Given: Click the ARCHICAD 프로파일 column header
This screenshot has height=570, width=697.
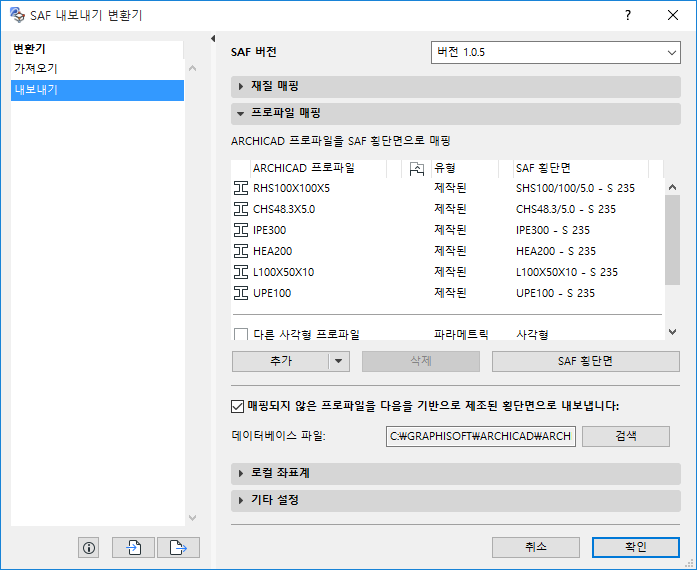Looking at the screenshot, I should (318, 169).
